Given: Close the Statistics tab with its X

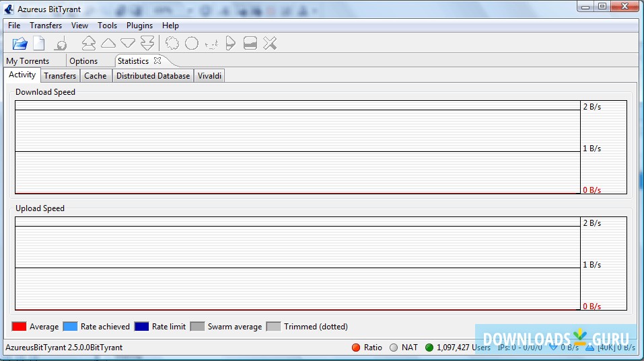Looking at the screenshot, I should click(x=157, y=61).
